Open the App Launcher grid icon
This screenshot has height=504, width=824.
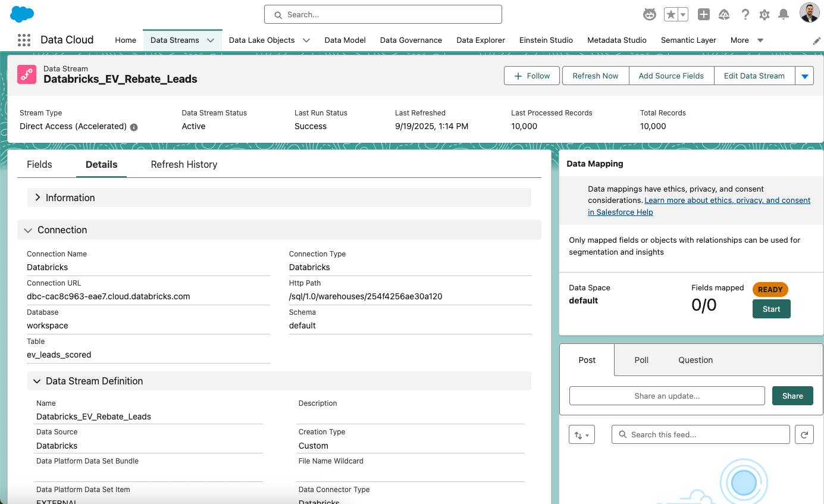click(24, 40)
